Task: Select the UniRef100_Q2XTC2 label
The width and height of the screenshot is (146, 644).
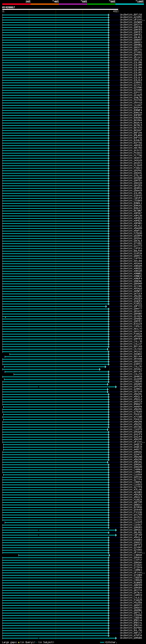Action: point(131,85)
